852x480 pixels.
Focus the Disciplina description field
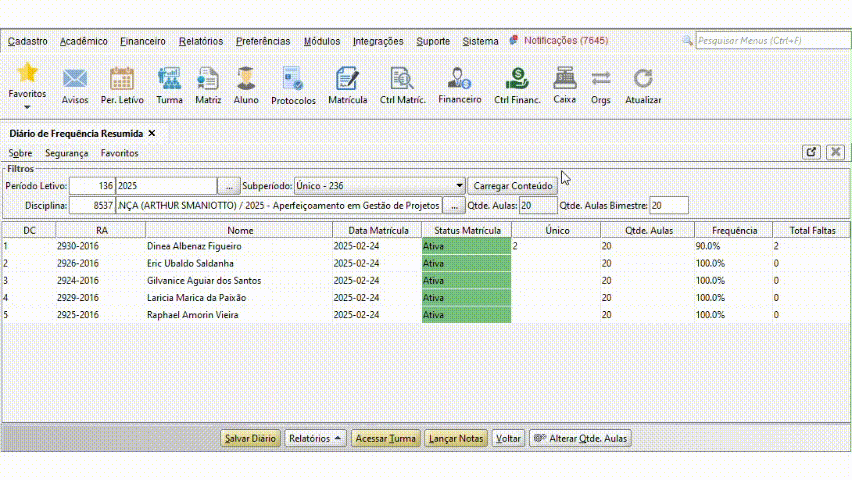(x=279, y=205)
